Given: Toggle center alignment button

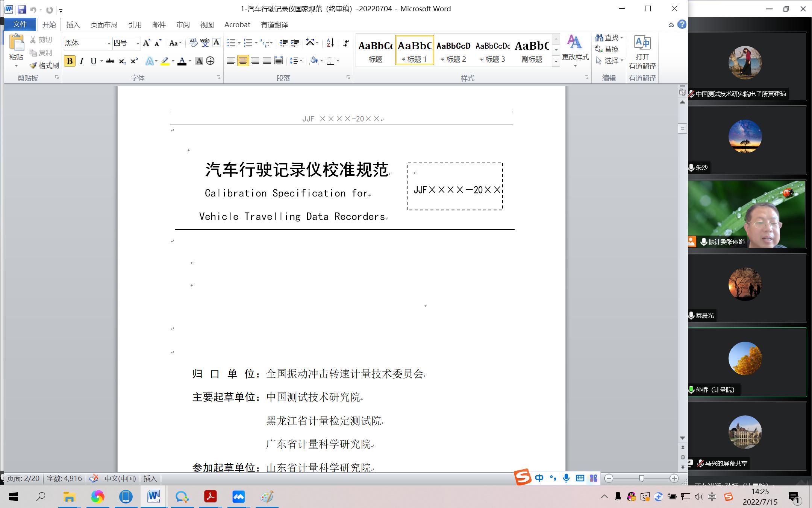Looking at the screenshot, I should point(243,61).
